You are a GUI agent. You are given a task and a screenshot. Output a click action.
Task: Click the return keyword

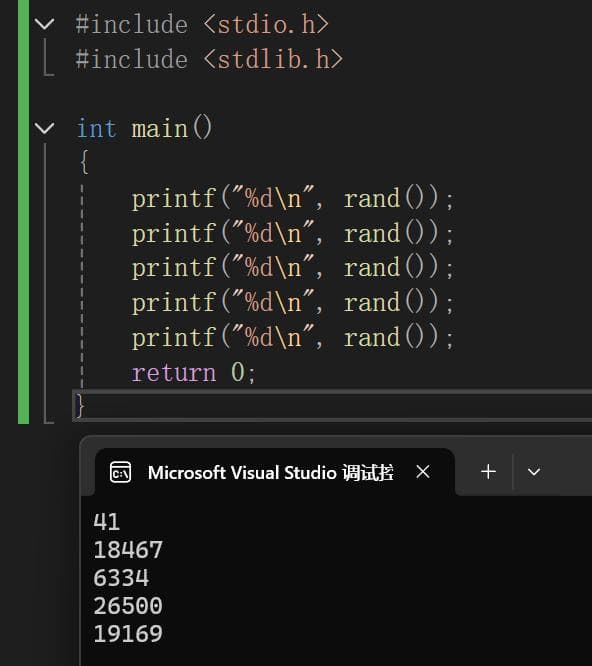click(174, 373)
